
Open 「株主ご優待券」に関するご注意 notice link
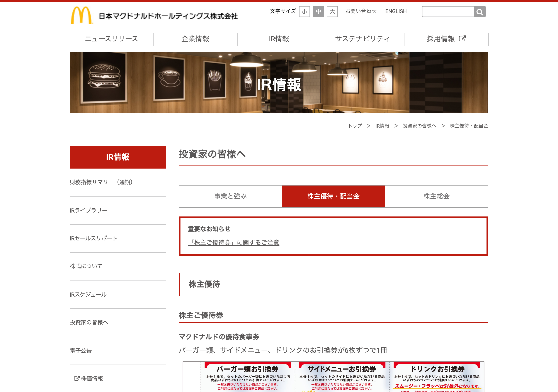pyautogui.click(x=233, y=242)
